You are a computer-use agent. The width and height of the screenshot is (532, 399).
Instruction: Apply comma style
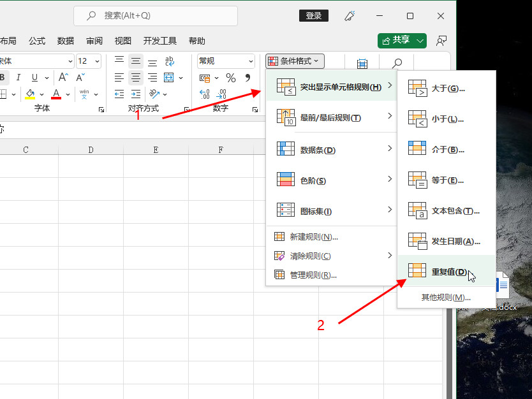click(x=248, y=78)
